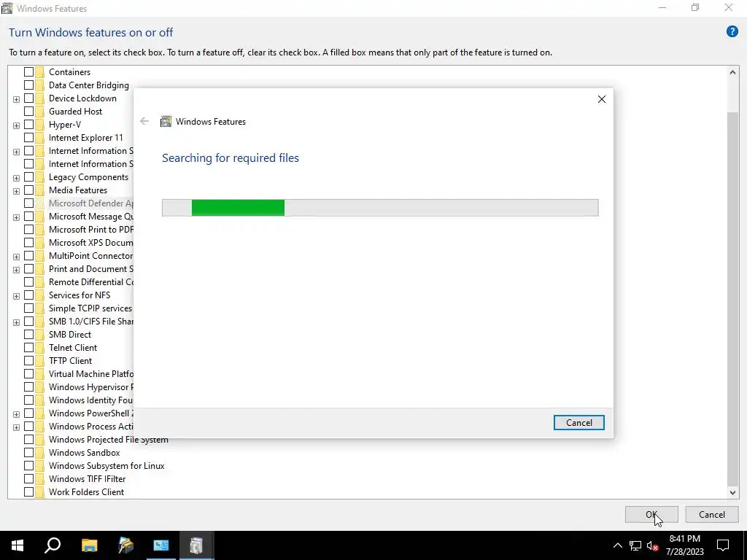747x560 pixels.
Task: Expand the Windows Process Activation node
Action: click(16, 427)
